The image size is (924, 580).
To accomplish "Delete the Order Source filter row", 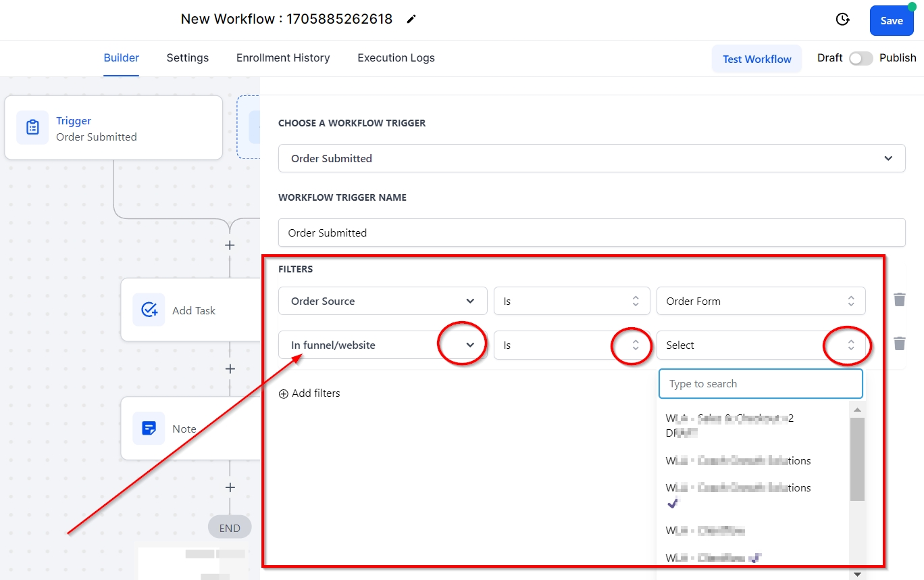I will 899,299.
